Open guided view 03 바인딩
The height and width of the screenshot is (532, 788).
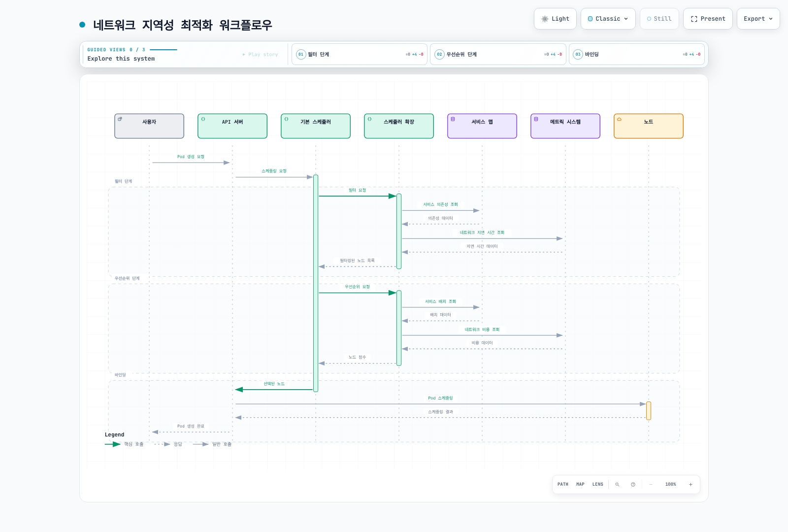coord(637,54)
